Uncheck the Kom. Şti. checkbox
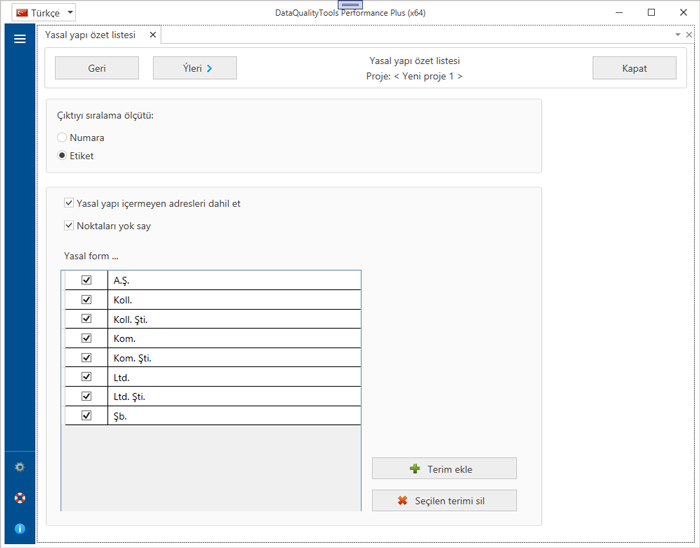 [x=86, y=358]
